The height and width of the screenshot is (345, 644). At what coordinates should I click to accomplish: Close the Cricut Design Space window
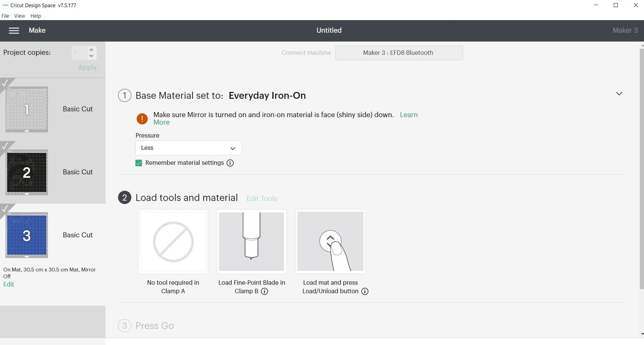click(635, 5)
